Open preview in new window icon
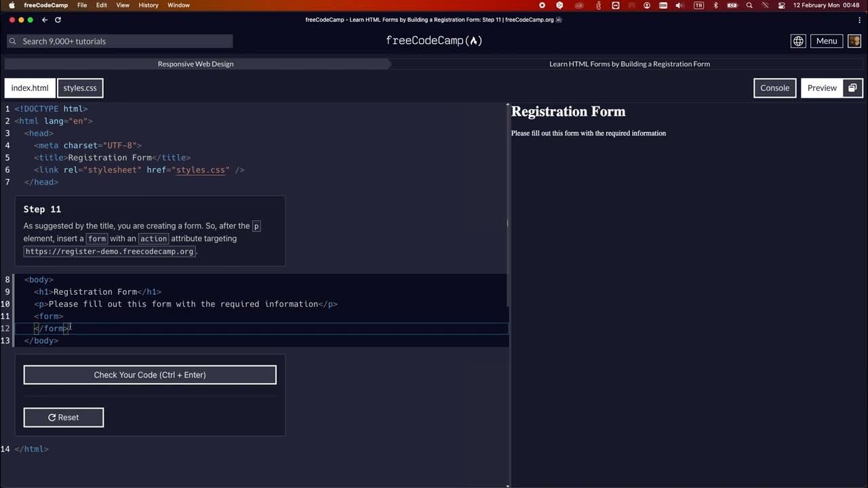The width and height of the screenshot is (868, 488). pos(853,88)
